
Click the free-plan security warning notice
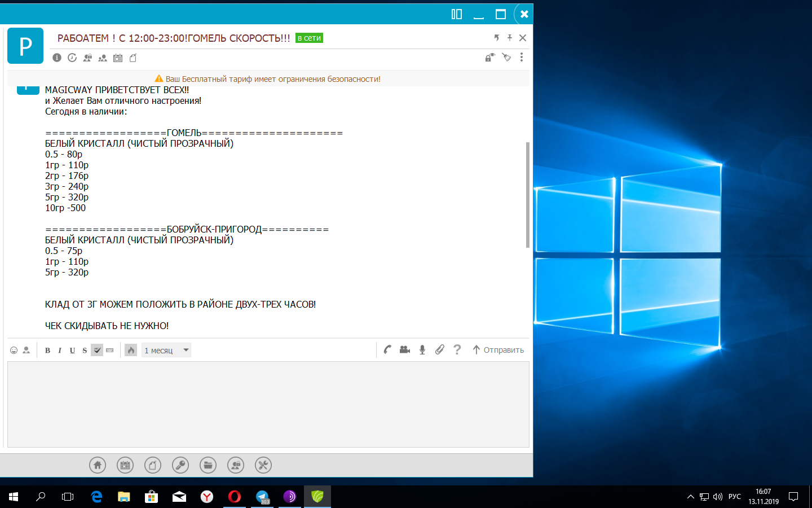[268, 79]
